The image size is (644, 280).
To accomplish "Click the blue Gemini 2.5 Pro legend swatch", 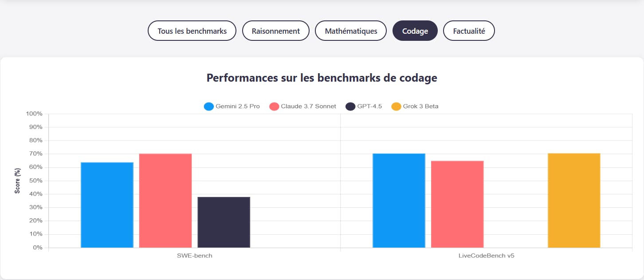I will (x=209, y=106).
